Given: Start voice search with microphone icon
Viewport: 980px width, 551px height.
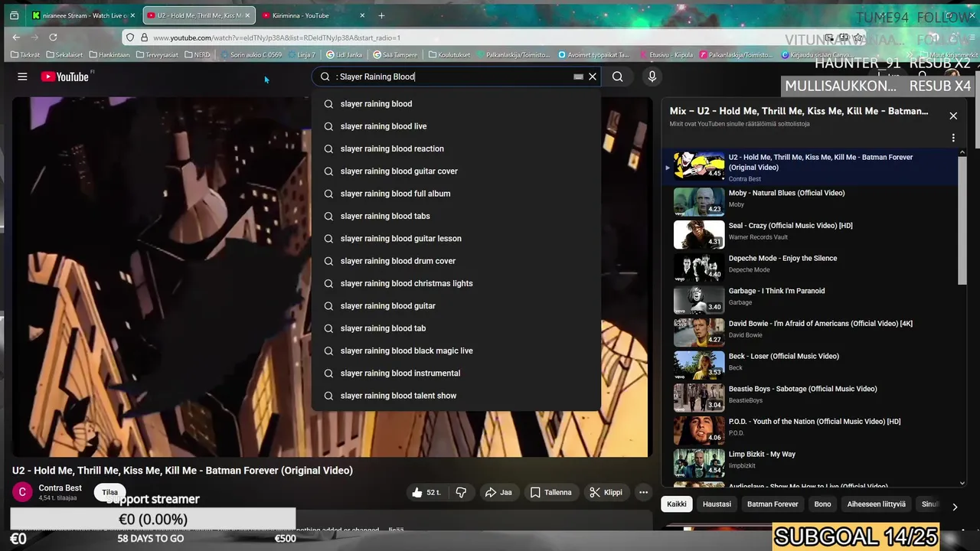Looking at the screenshot, I should pos(652,77).
